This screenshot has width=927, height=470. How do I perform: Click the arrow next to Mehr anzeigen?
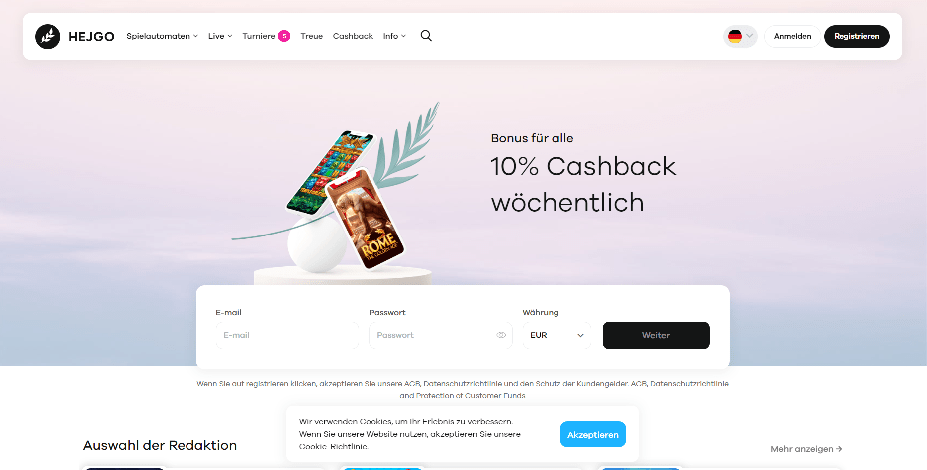tap(840, 449)
